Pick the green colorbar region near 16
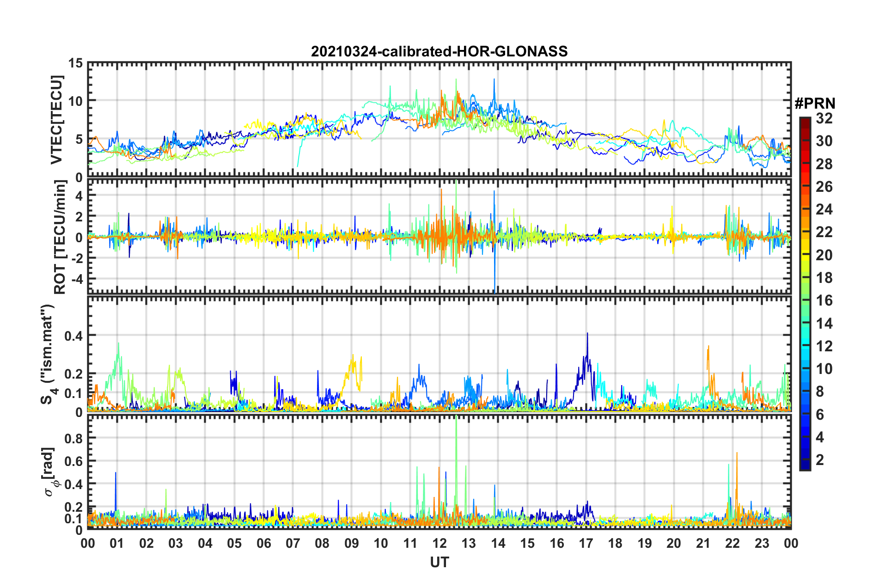Screen dimensions: 879x588 [805, 300]
